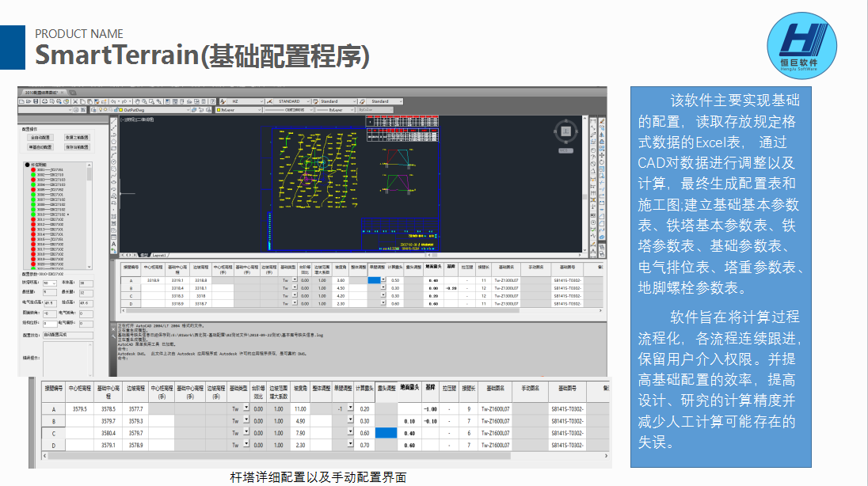868x486 pixels.
Task: Click cell '3580.4' in lower table row C
Action: 108,433
